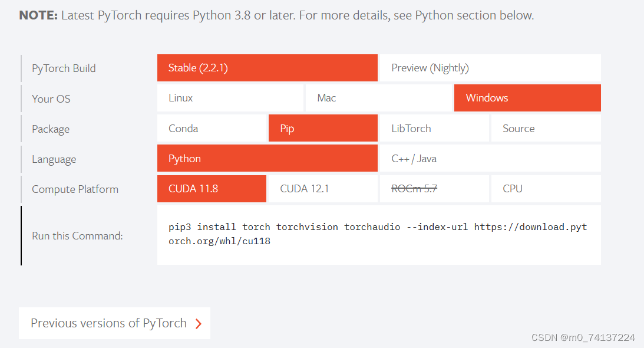This screenshot has height=348, width=644.
Task: Select the CPU compute platform
Action: (x=546, y=189)
